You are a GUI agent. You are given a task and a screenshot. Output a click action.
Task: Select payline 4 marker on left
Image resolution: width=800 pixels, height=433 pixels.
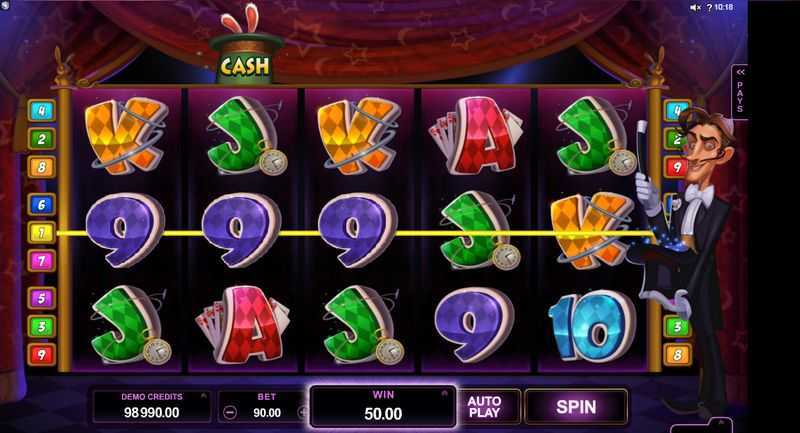point(42,111)
